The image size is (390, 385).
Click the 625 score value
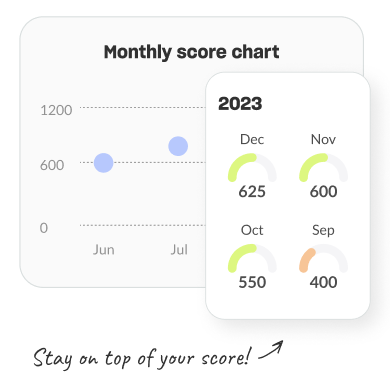(252, 192)
